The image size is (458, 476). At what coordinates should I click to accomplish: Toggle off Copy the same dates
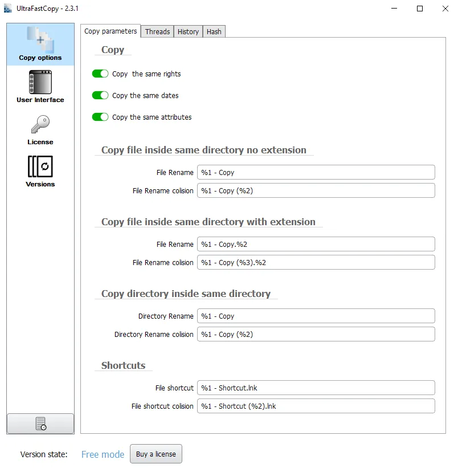(100, 95)
